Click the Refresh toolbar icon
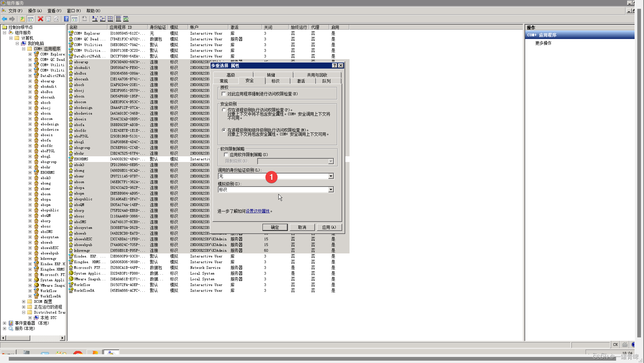 click(56, 19)
